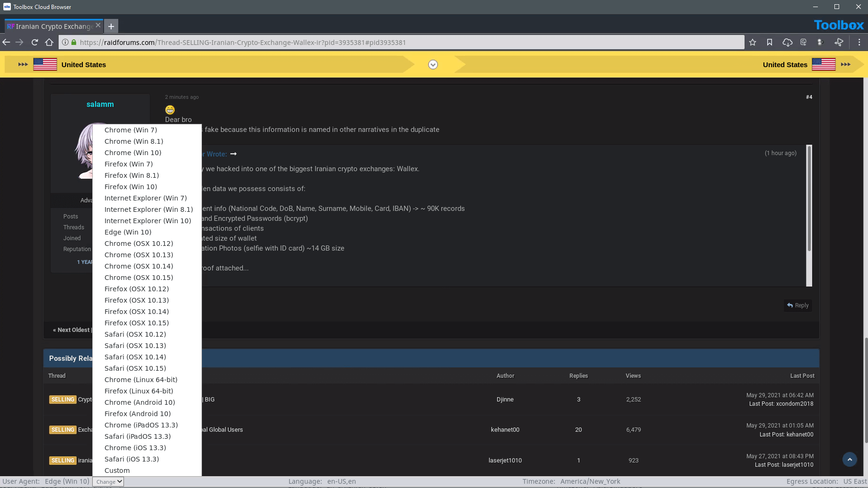Click the paper plane share icon
Viewport: 868px width, 488px height.
(839, 42)
